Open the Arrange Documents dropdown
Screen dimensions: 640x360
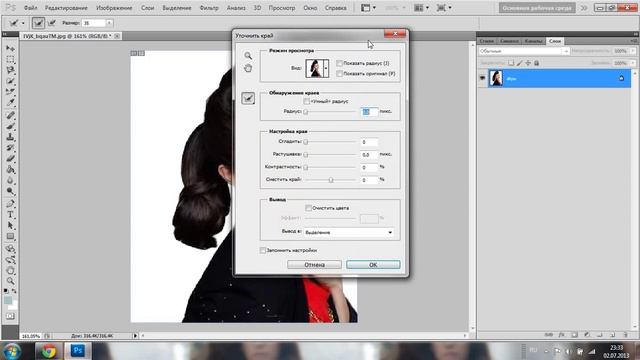pos(422,8)
